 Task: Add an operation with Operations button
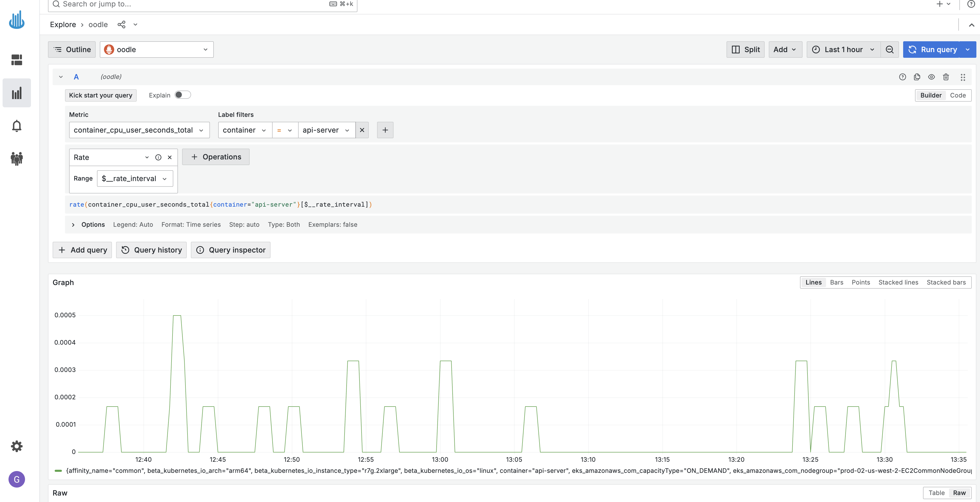216,157
